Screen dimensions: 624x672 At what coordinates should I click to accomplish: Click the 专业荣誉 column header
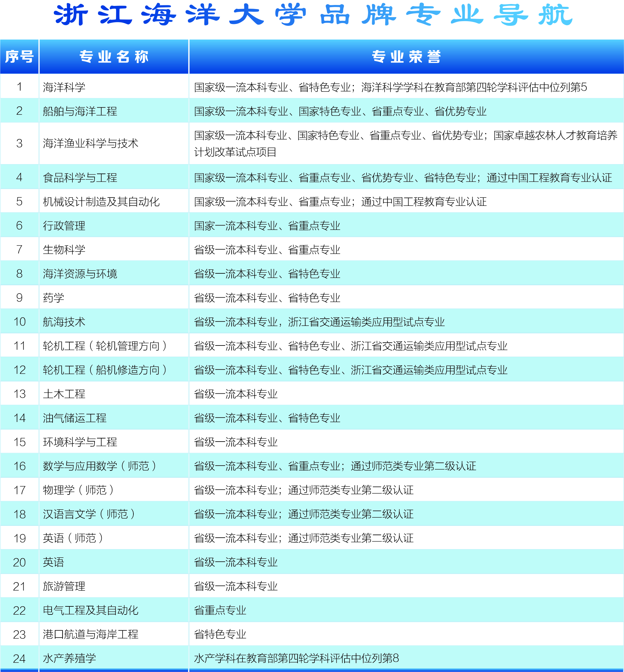[406, 57]
